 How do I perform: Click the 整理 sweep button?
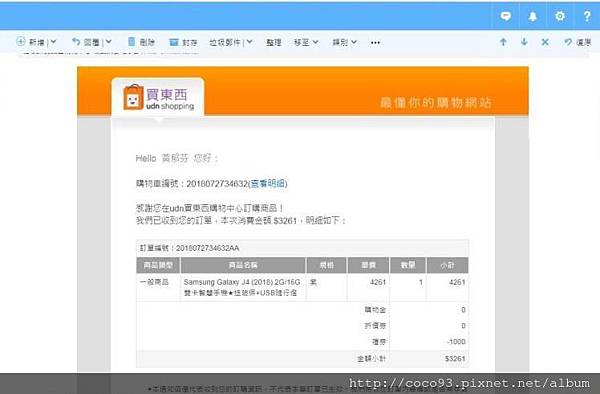pyautogui.click(x=274, y=42)
